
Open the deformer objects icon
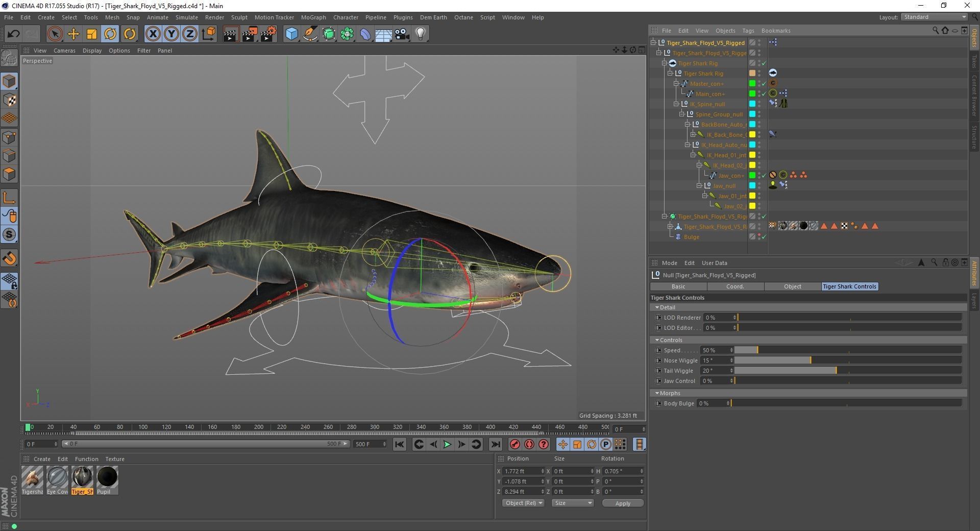coord(365,34)
